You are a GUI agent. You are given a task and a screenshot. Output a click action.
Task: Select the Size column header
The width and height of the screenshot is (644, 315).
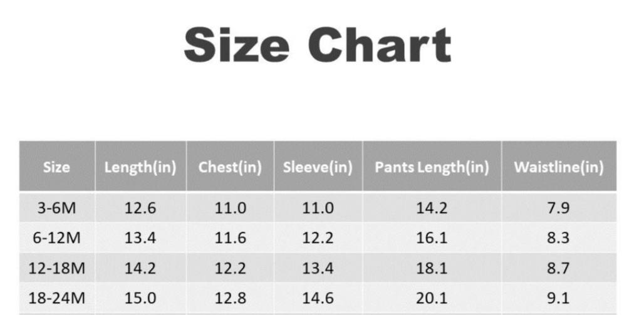(56, 167)
